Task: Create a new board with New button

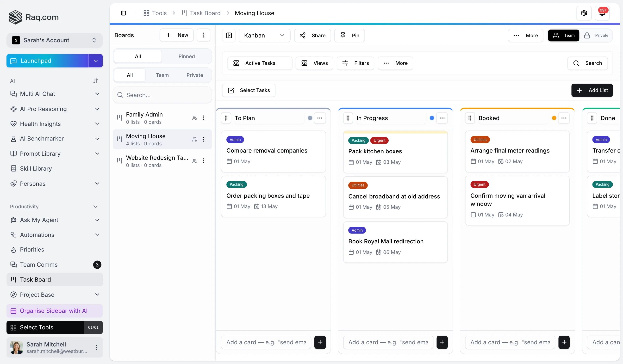Action: 176,35
